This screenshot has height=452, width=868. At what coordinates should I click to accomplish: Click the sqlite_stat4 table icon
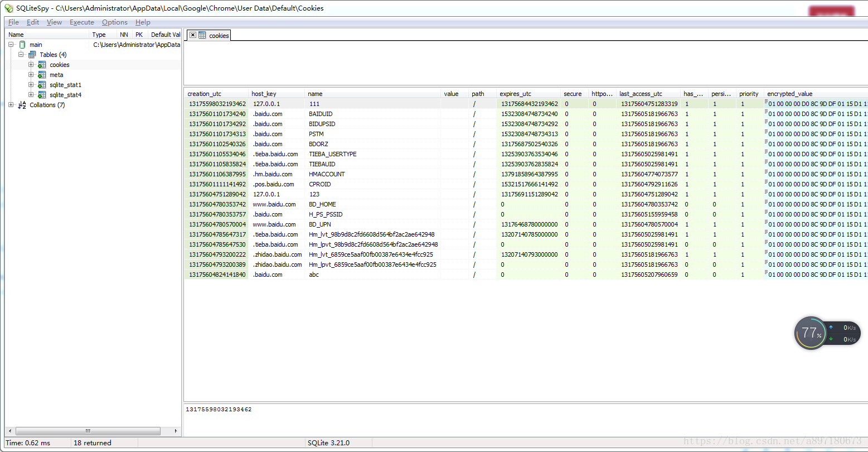click(42, 95)
